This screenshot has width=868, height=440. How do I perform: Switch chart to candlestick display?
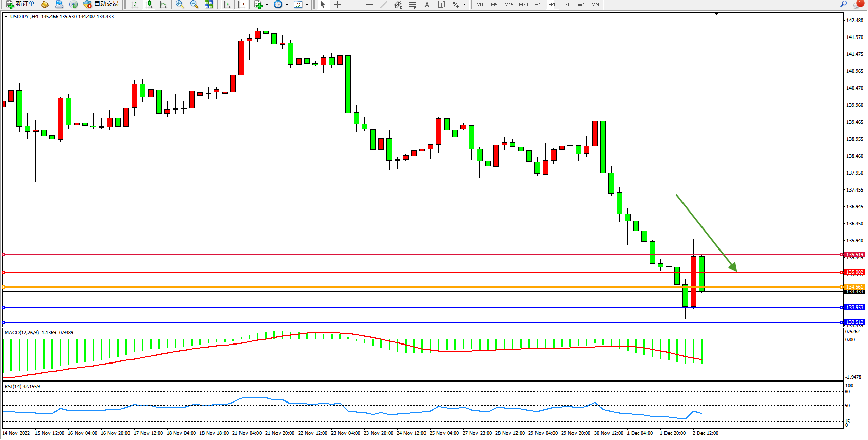[x=149, y=4]
